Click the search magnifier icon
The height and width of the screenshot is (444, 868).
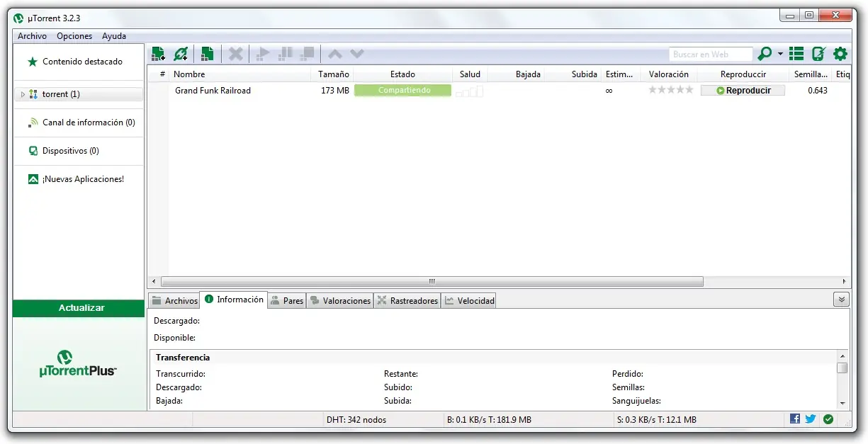pyautogui.click(x=765, y=54)
